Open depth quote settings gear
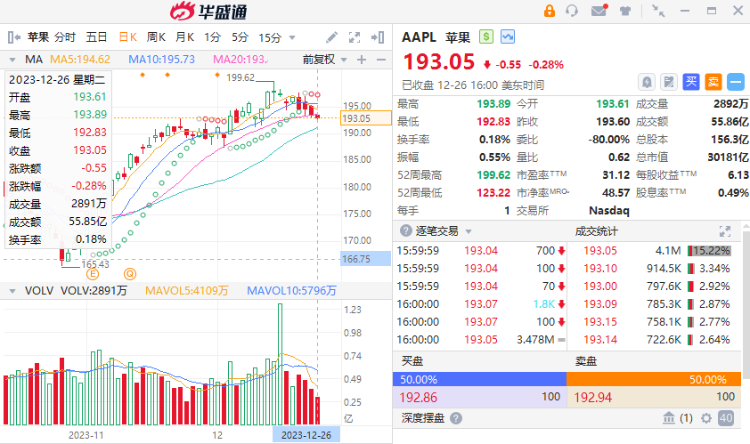Viewport: 750px width, 444px height. [x=706, y=419]
